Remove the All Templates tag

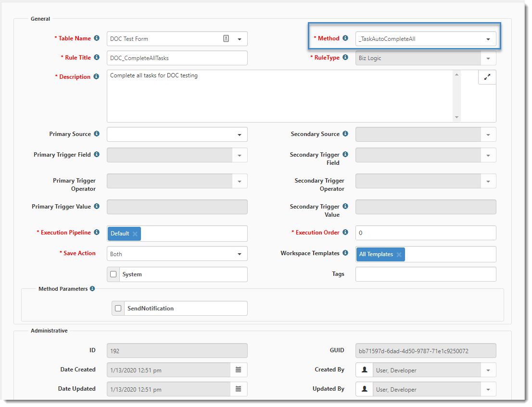[x=399, y=255]
